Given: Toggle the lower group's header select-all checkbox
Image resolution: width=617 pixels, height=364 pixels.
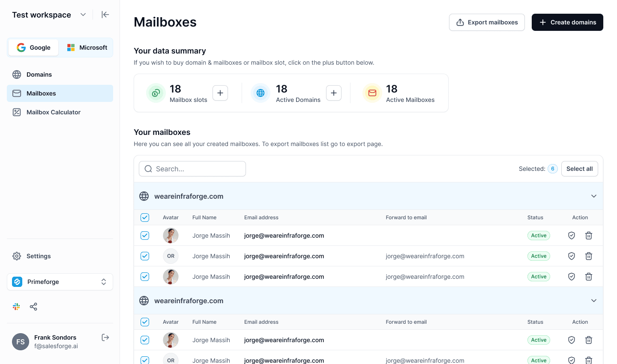Looking at the screenshot, I should [145, 322].
